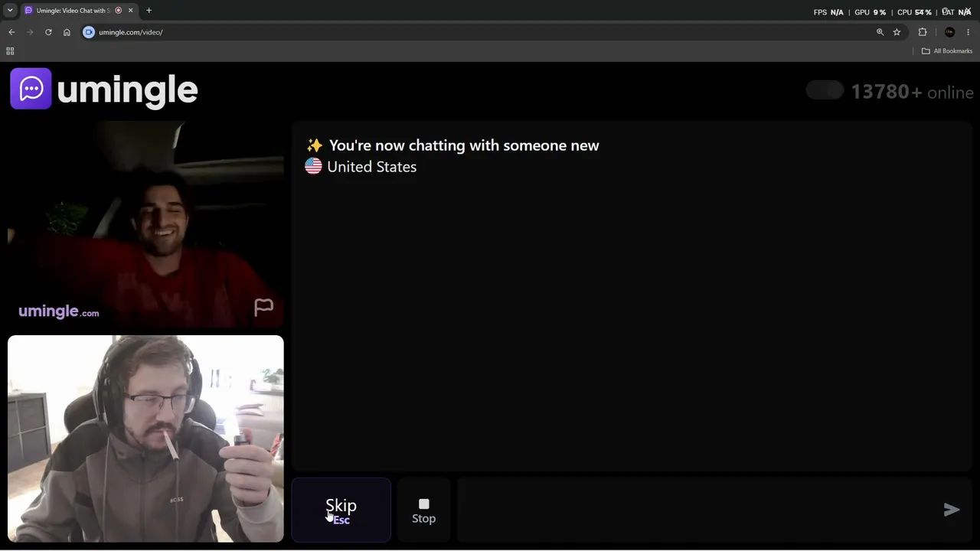
Task: Open the browser extensions puzzle icon
Action: pyautogui.click(x=923, y=32)
